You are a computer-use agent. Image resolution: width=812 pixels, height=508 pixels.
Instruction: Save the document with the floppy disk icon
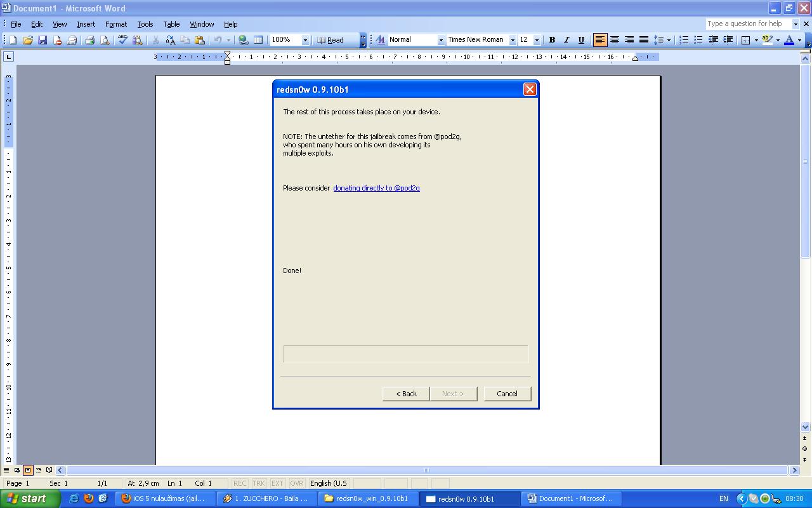[x=43, y=40]
